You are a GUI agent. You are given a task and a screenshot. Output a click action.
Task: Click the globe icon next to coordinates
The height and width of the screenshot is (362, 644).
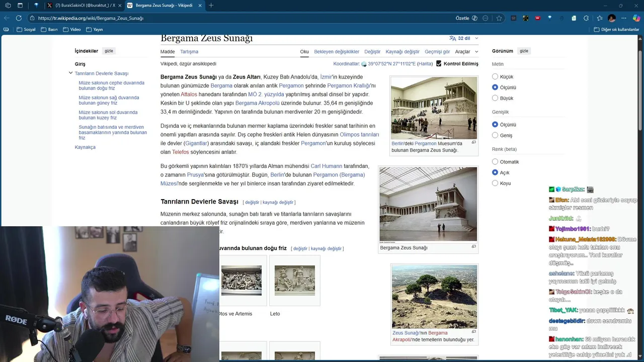pos(364,64)
